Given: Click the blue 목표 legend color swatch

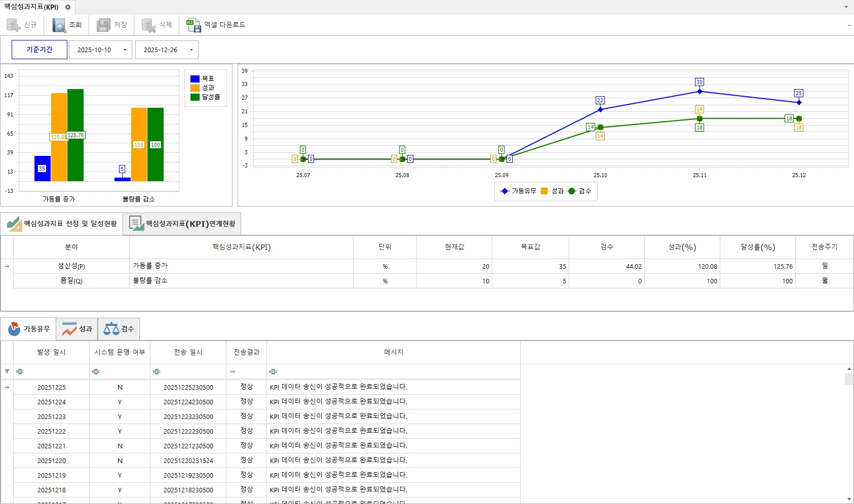Looking at the screenshot, I should tap(195, 79).
